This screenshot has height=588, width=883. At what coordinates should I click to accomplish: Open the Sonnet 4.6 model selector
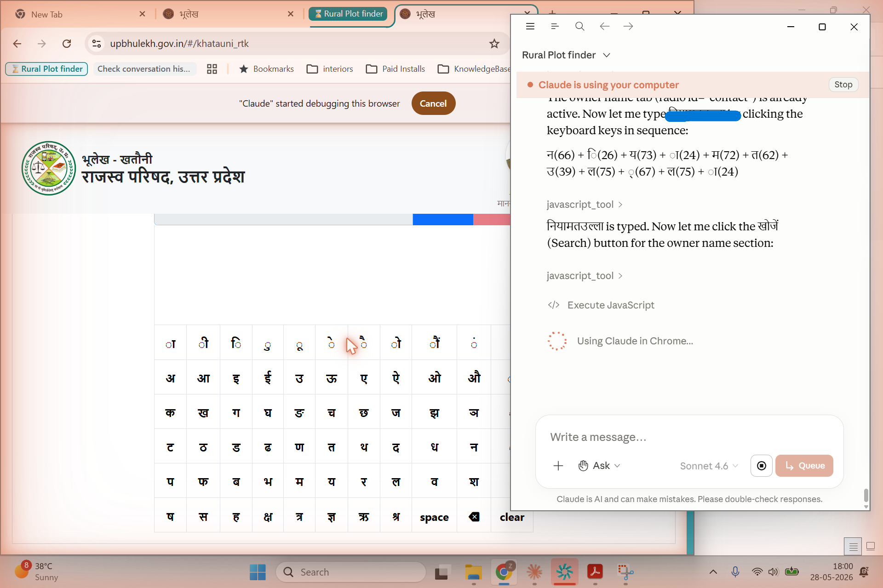709,466
